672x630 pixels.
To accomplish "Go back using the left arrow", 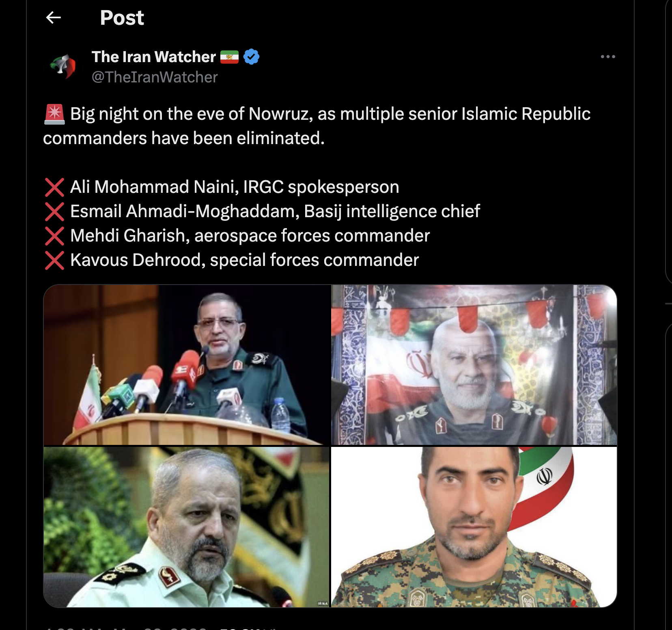I will (x=54, y=17).
